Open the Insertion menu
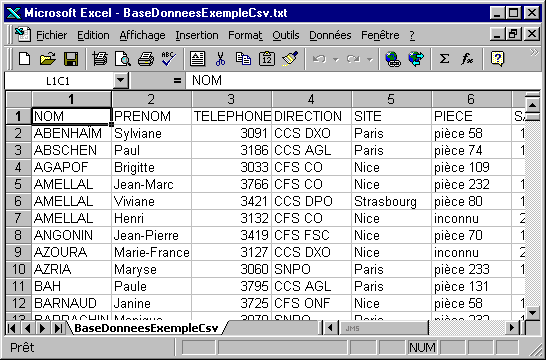 point(197,35)
